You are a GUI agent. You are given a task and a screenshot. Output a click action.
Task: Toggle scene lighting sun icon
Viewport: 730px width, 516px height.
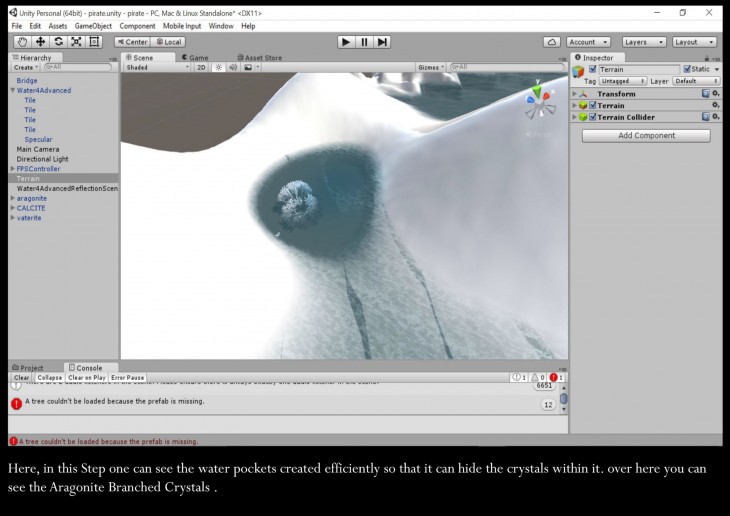[219, 68]
